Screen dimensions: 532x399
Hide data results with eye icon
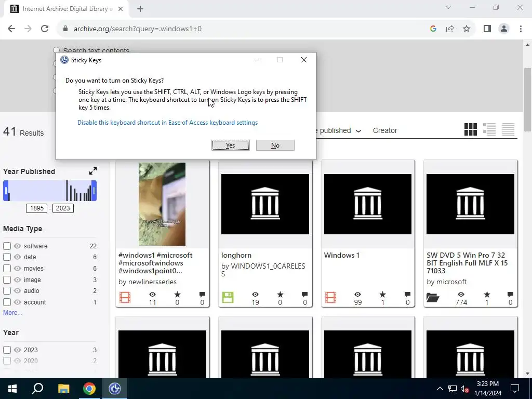point(17,257)
